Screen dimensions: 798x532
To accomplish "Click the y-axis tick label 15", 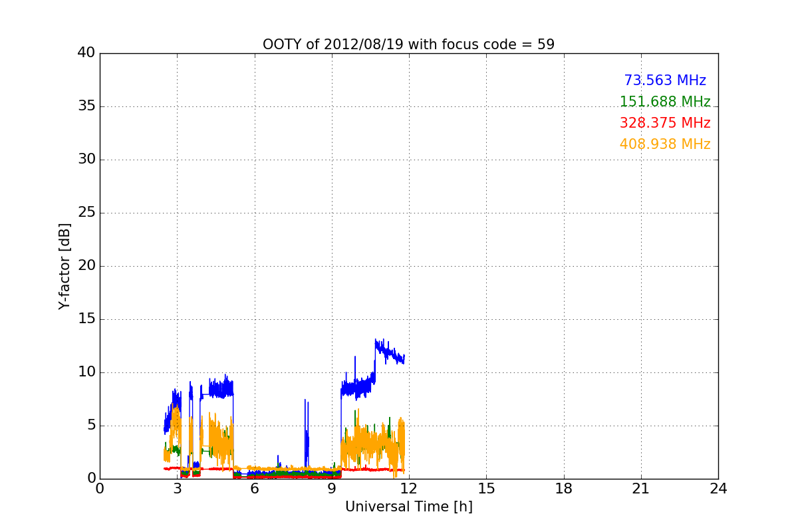I will [86, 319].
